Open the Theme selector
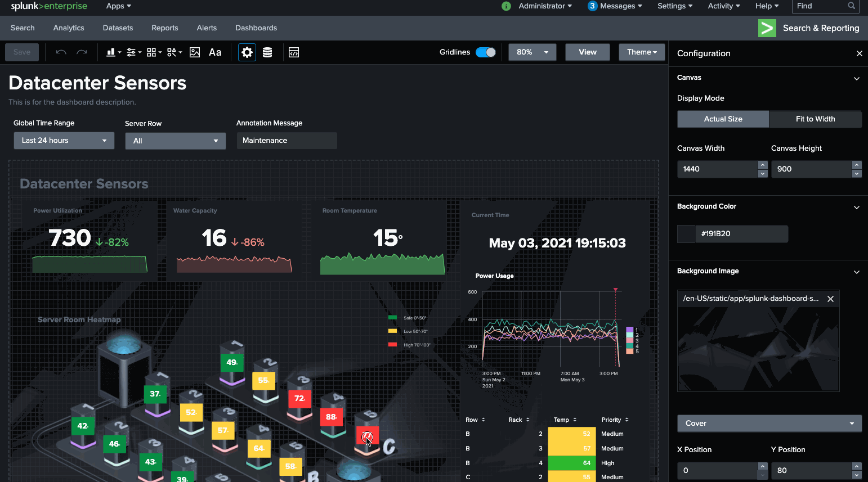Image resolution: width=868 pixels, height=482 pixels. pyautogui.click(x=642, y=52)
